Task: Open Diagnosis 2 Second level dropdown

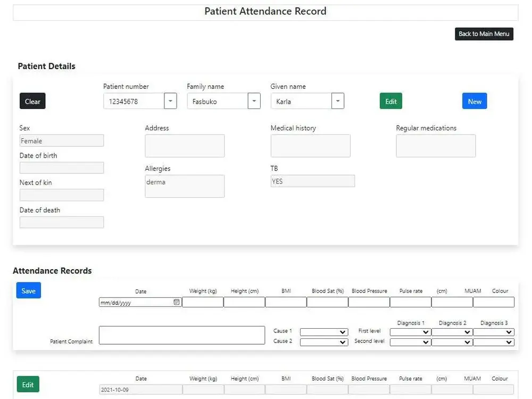Action: [x=452, y=342]
